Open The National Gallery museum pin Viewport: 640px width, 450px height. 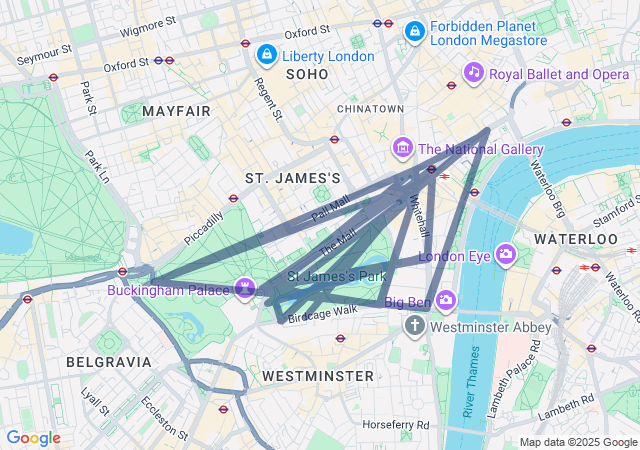(403, 148)
